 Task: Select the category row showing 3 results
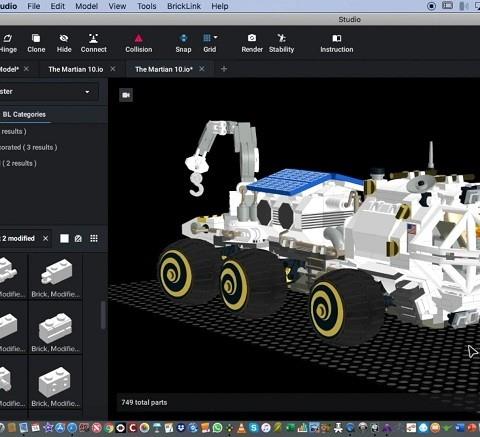point(29,147)
